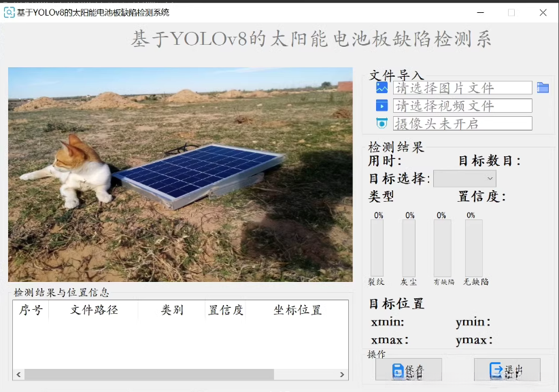This screenshot has width=559, height=392.
Task: Click the 置信度 column header
Action: pyautogui.click(x=226, y=310)
